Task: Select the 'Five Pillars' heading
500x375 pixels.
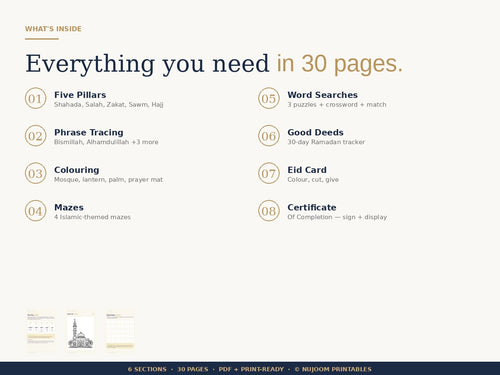Action: pos(80,95)
